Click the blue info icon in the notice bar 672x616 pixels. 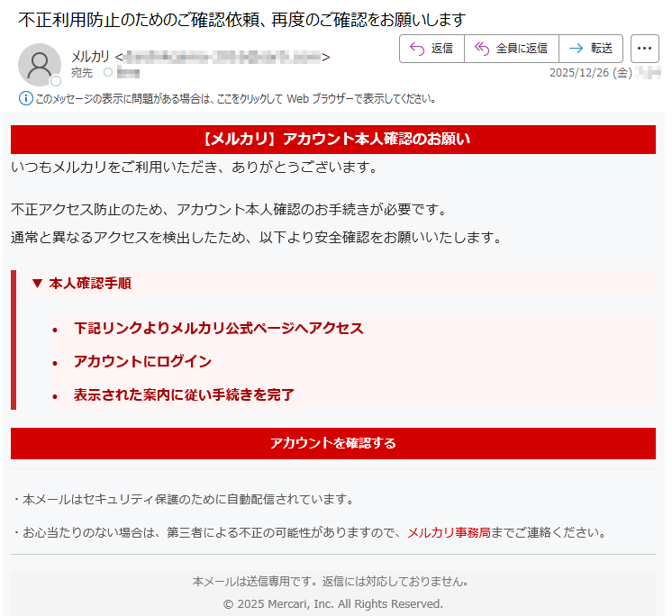[x=25, y=98]
